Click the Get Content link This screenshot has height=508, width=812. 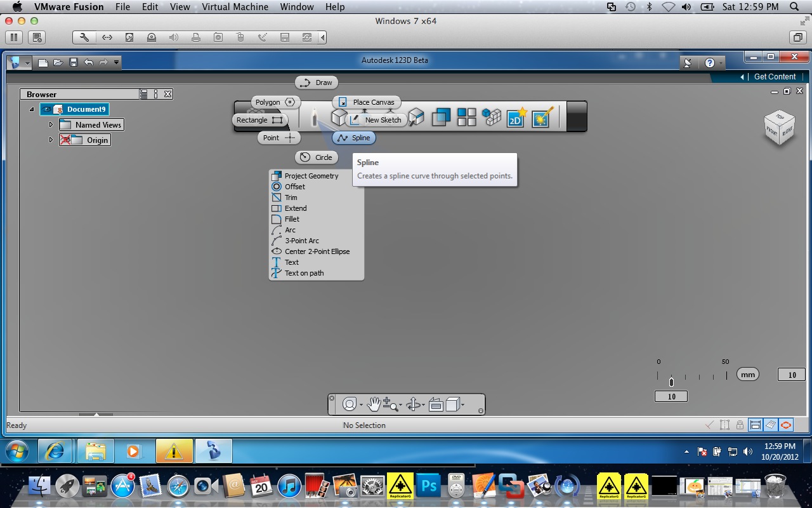[x=775, y=77]
